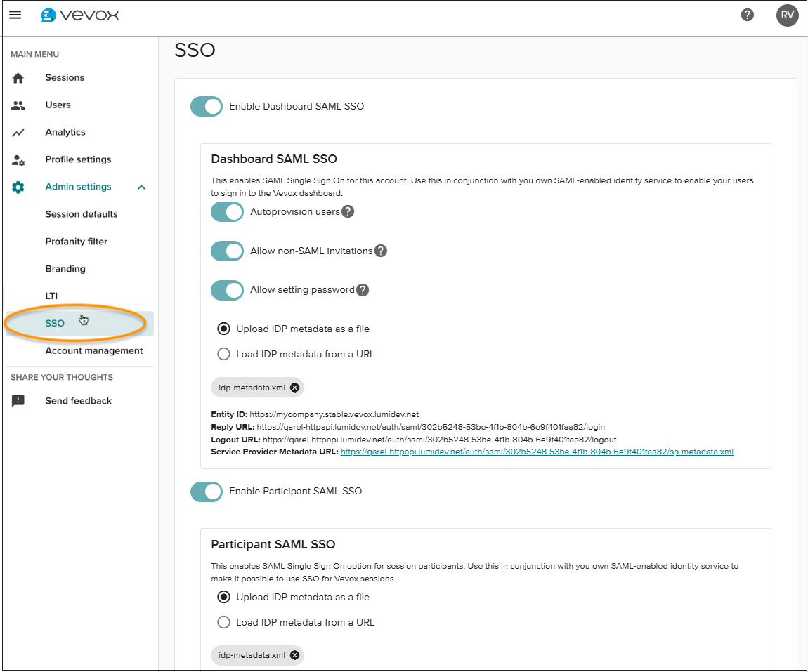Toggle Allow setting password switch
This screenshot has width=808, height=672.
click(x=227, y=290)
